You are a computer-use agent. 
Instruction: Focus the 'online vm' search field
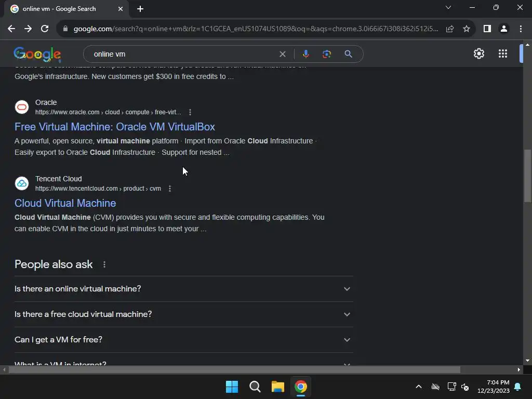[x=183, y=54]
